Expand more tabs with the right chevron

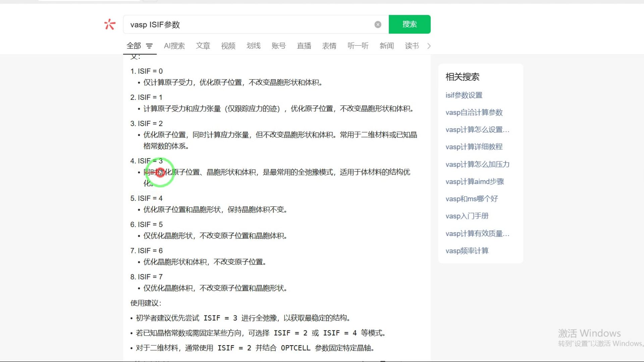coord(429,46)
